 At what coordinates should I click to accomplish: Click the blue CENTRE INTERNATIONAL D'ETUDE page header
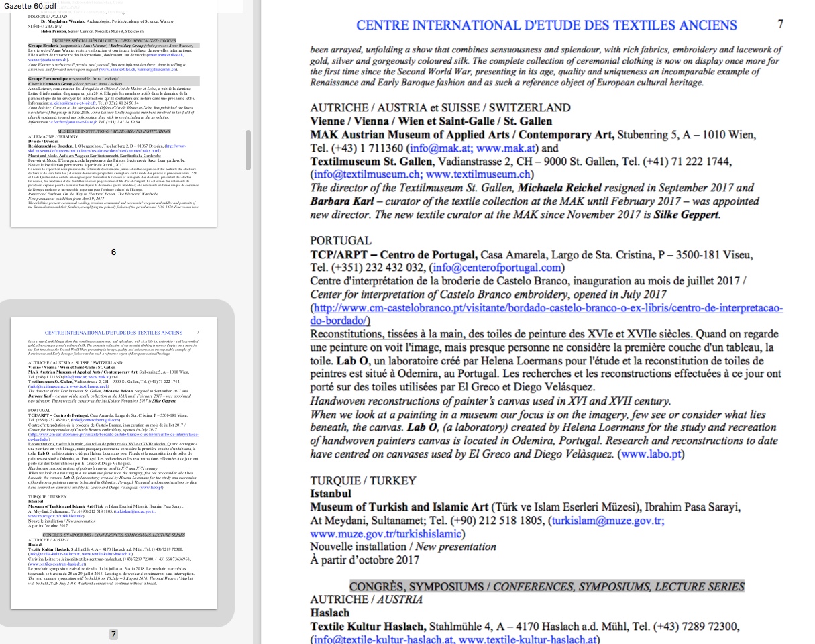(x=546, y=25)
